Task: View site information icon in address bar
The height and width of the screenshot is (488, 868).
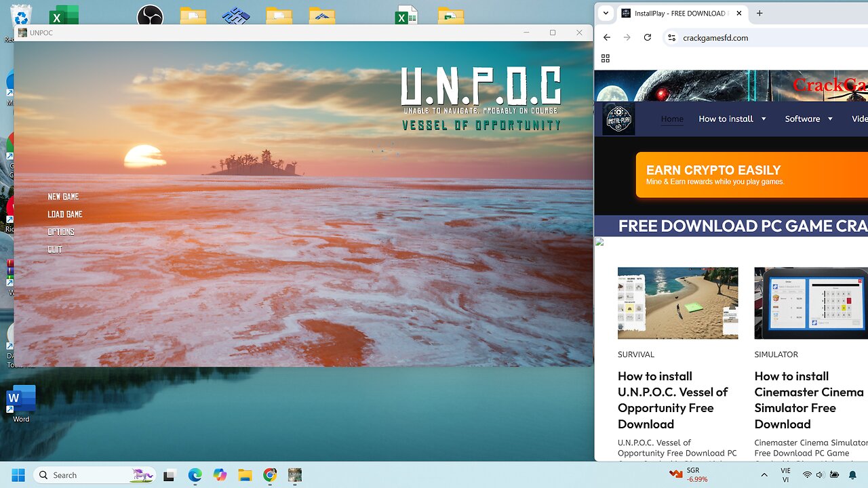Action: (671, 38)
